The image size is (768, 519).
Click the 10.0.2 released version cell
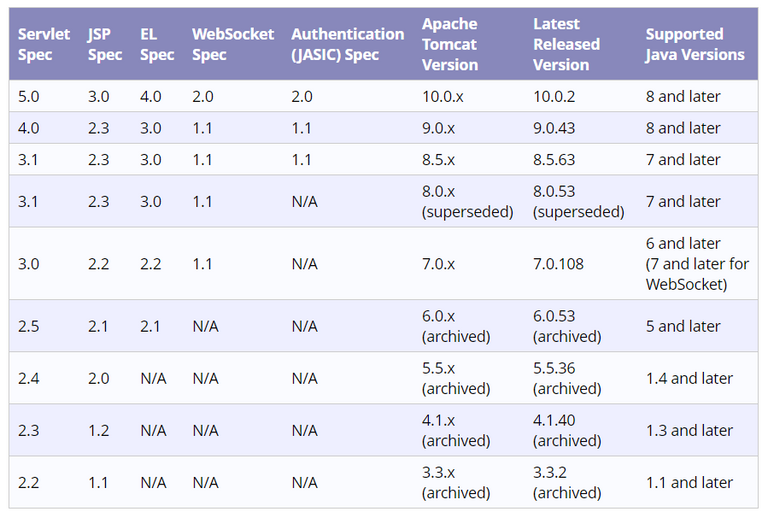(x=554, y=96)
